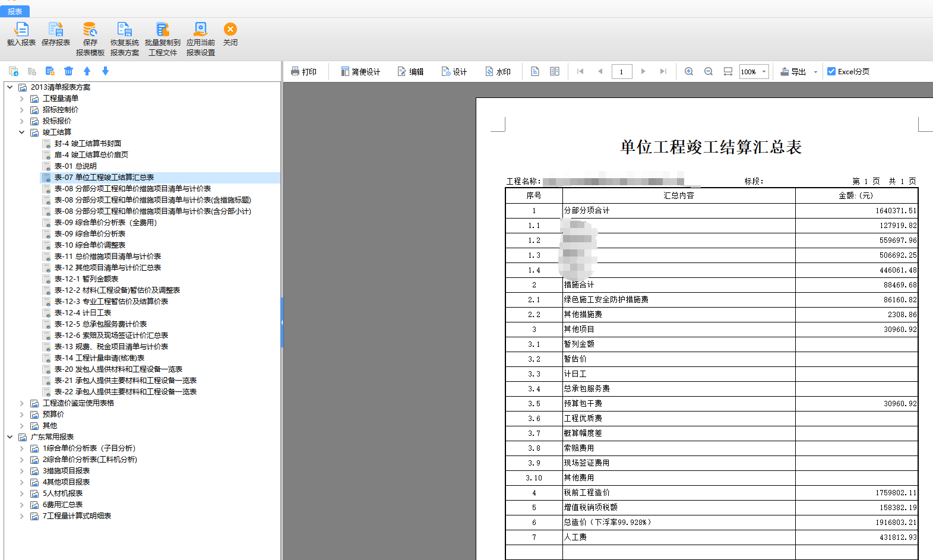933x560 pixels.
Task: Go to last page arrow
Action: click(663, 71)
